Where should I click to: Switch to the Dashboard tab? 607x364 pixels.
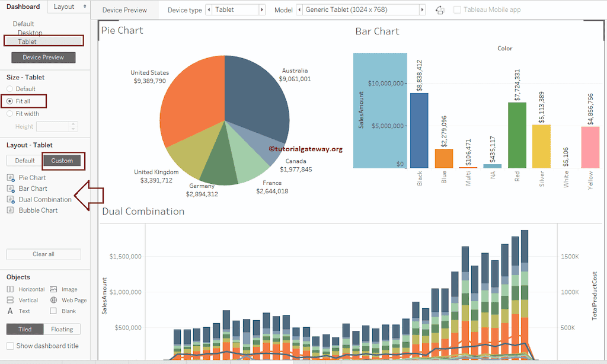point(23,7)
